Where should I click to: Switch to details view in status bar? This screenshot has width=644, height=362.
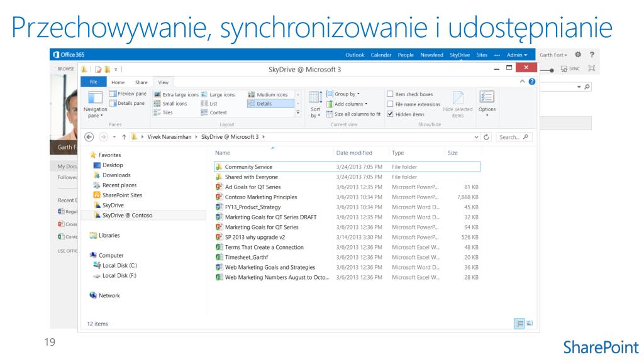(x=519, y=324)
